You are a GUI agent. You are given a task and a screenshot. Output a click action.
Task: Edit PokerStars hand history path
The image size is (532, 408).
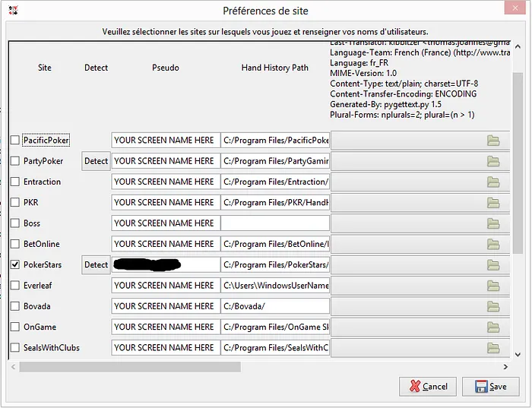click(275, 265)
